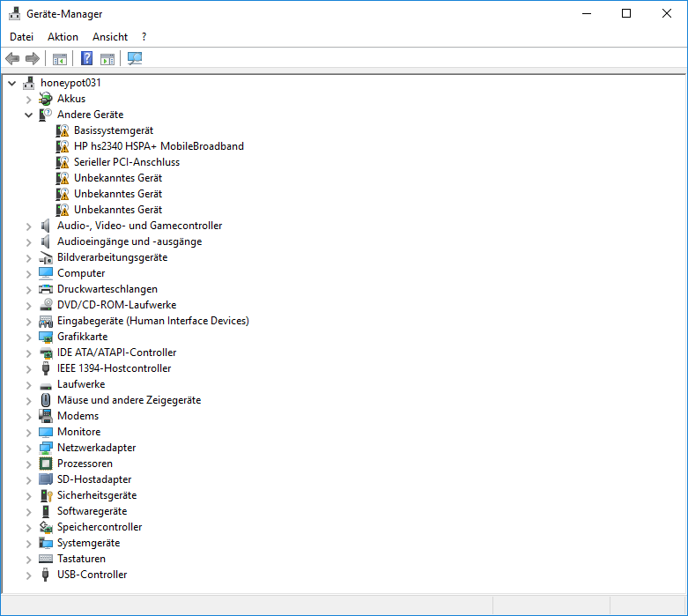Click the Netzwerkadapter network icon
The height and width of the screenshot is (616, 688).
coord(46,448)
